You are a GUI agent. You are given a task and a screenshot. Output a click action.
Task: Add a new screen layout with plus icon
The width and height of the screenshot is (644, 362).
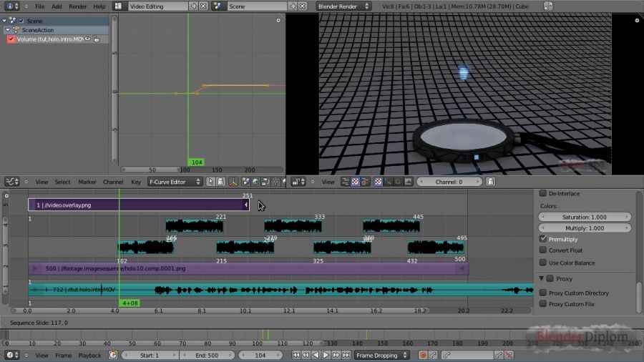(x=194, y=6)
